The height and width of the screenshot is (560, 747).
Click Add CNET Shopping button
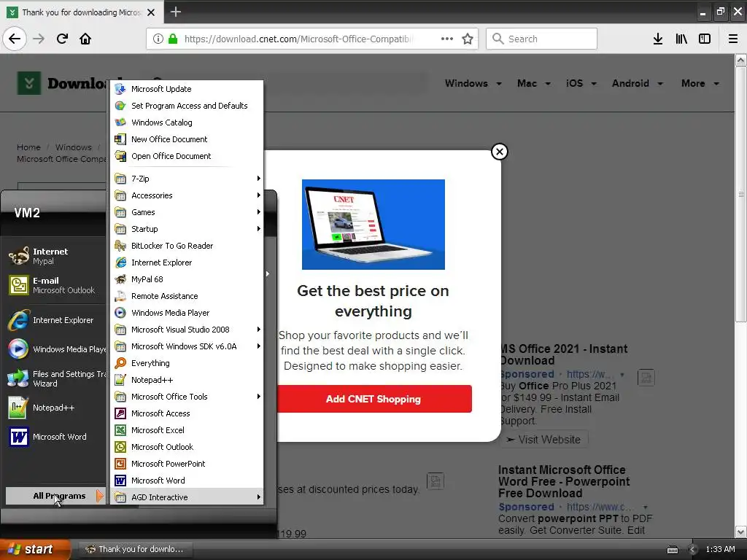(374, 399)
